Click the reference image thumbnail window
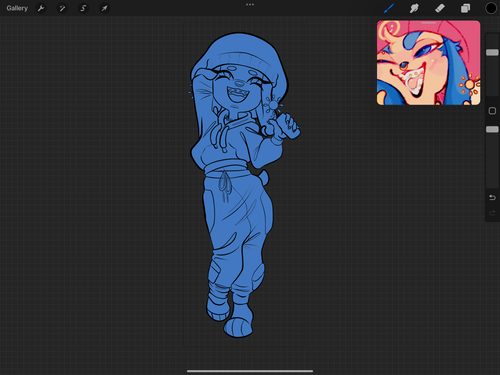 (428, 63)
